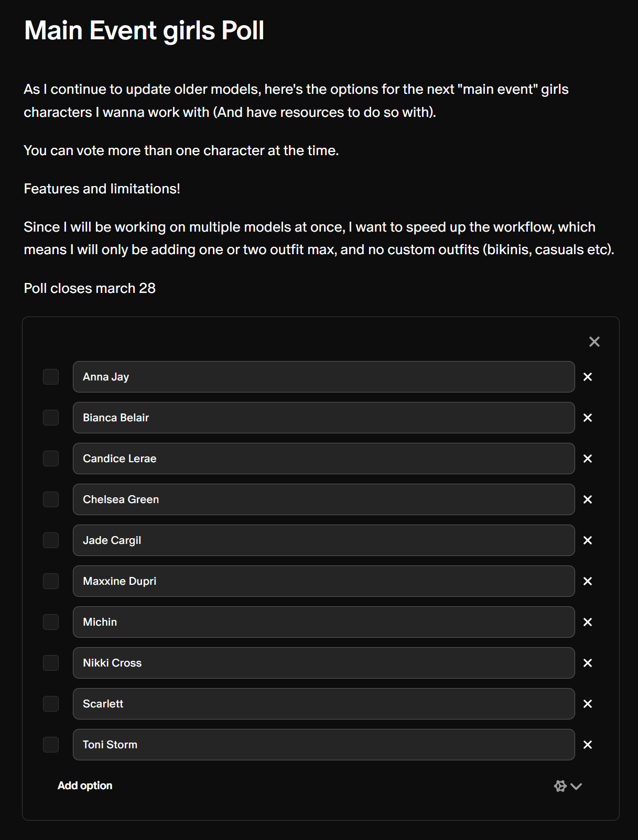Remove the Scarlett option with X
The width and height of the screenshot is (638, 840).
[x=588, y=704]
